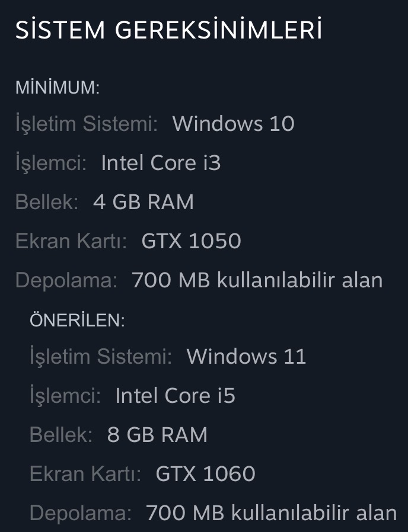Click the Intel Core i5 text
This screenshot has width=408, height=532.
[x=175, y=396]
